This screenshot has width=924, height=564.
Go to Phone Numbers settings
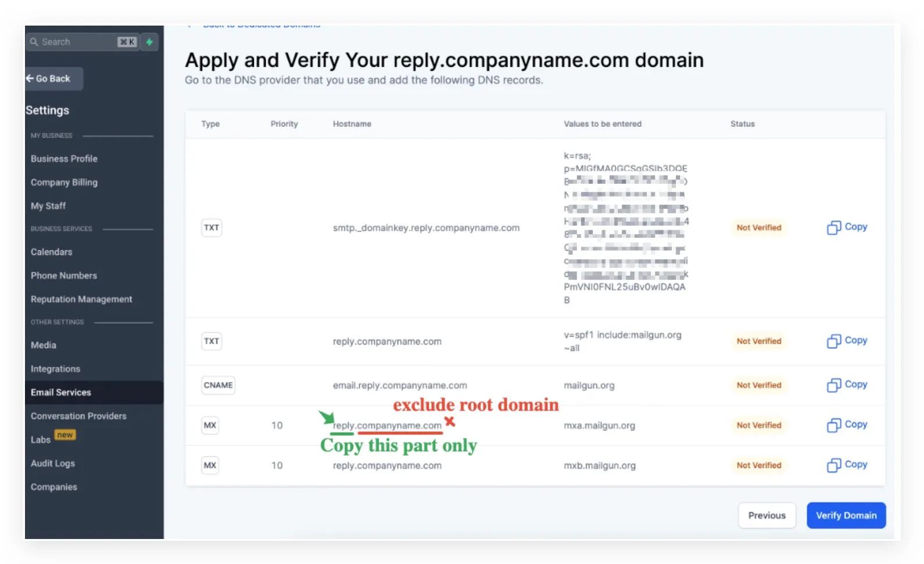point(64,276)
